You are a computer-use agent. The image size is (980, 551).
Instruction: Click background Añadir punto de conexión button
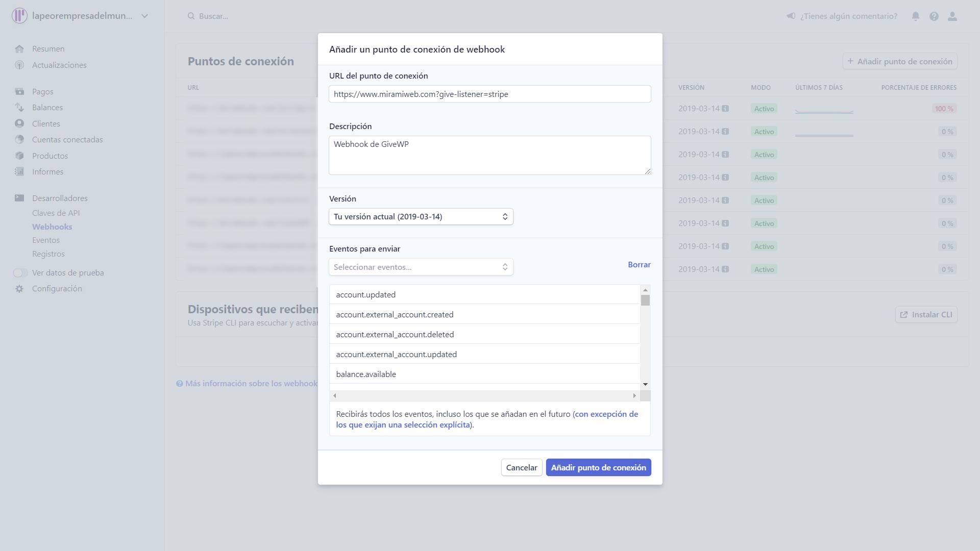pos(900,62)
